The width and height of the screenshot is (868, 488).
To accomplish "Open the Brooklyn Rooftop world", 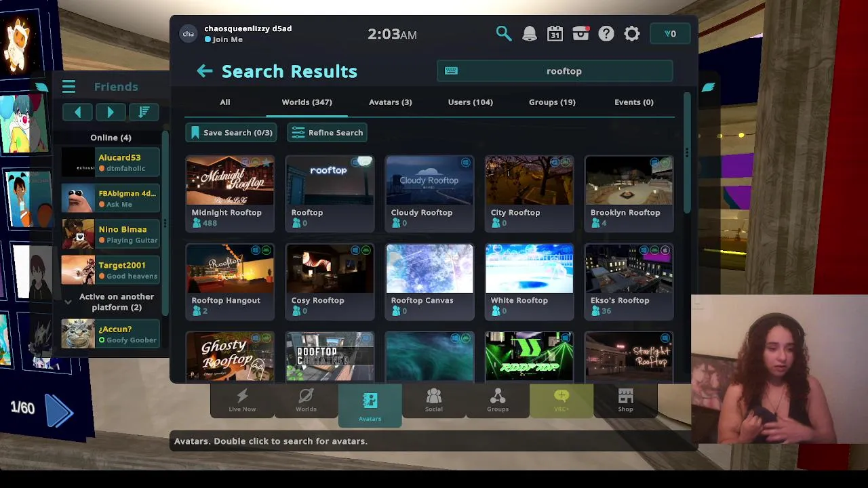I will pos(629,194).
